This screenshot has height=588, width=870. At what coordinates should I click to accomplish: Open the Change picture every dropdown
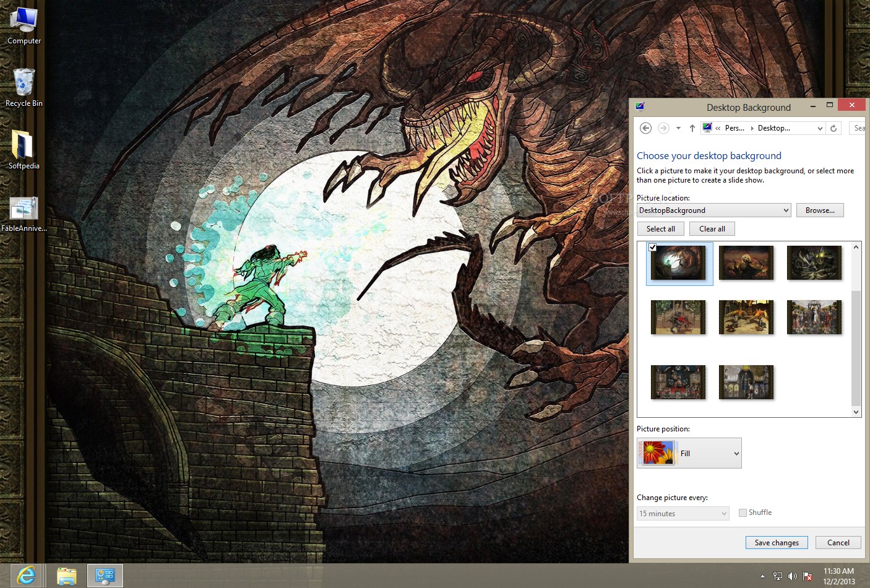tap(683, 514)
